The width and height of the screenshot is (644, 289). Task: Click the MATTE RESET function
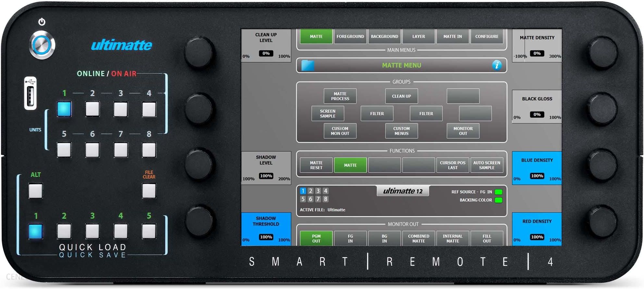tap(316, 165)
